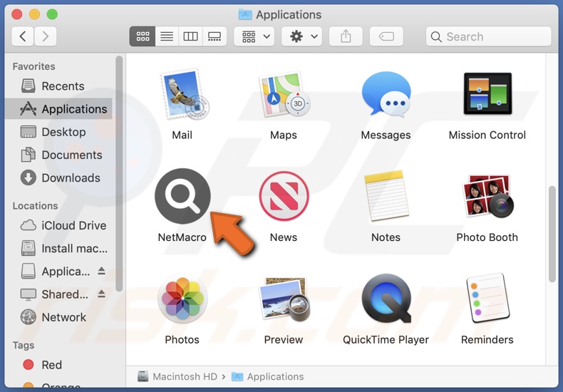Open Network in the sidebar

tap(58, 317)
